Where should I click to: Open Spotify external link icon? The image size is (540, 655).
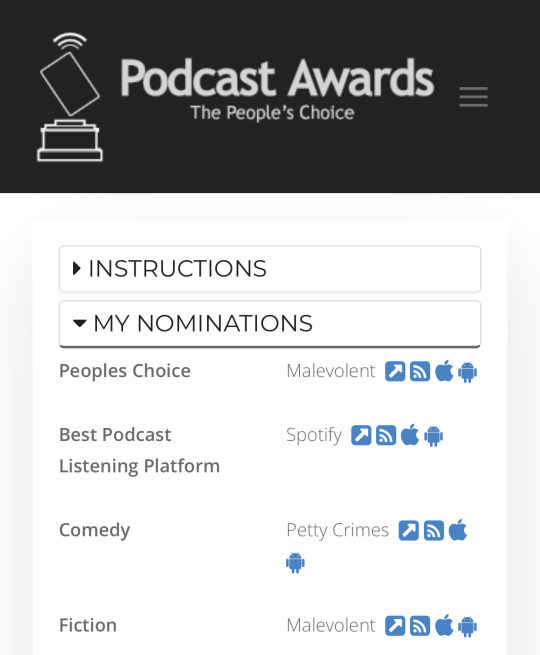click(361, 435)
